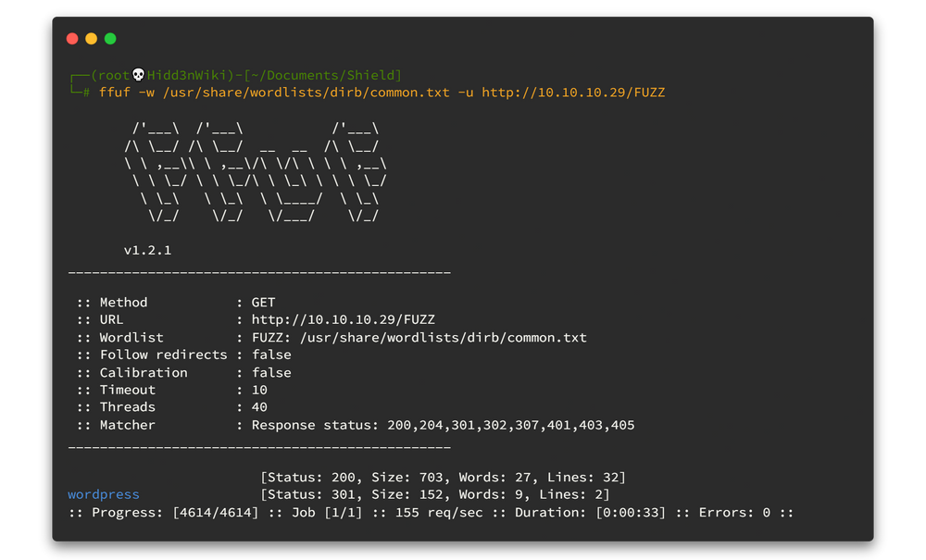
Task: Click the Status: 301 result line
Action: point(434,494)
